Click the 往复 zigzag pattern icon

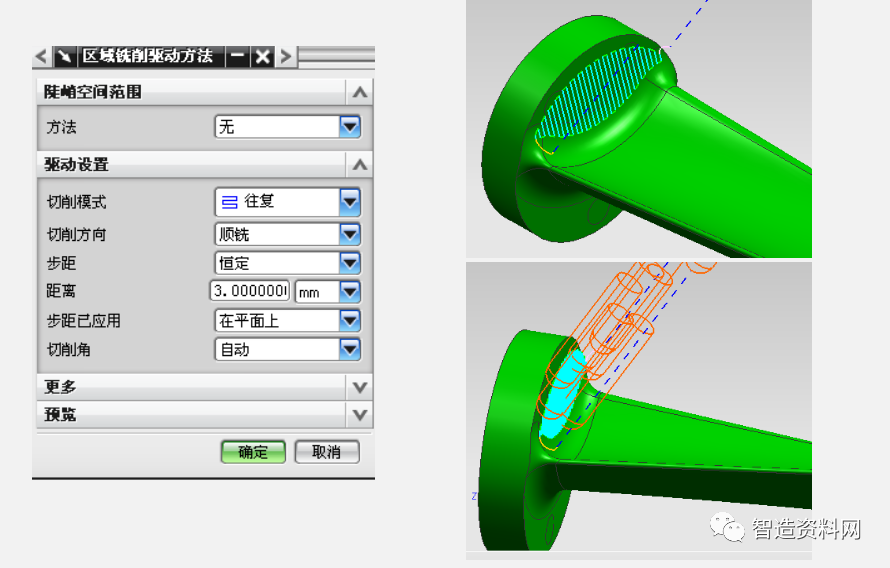pos(229,202)
